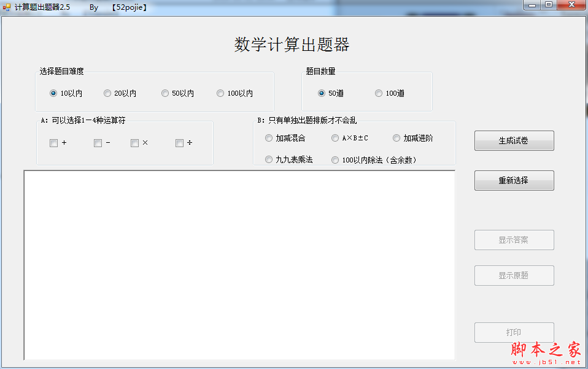Enable the addition (+) operator checkbox
Image resolution: width=588 pixels, height=369 pixels.
(x=54, y=143)
